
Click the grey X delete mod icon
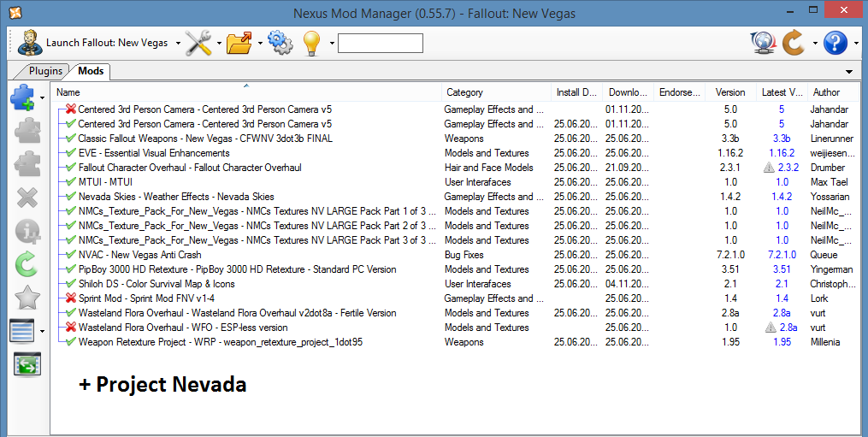pyautogui.click(x=27, y=198)
